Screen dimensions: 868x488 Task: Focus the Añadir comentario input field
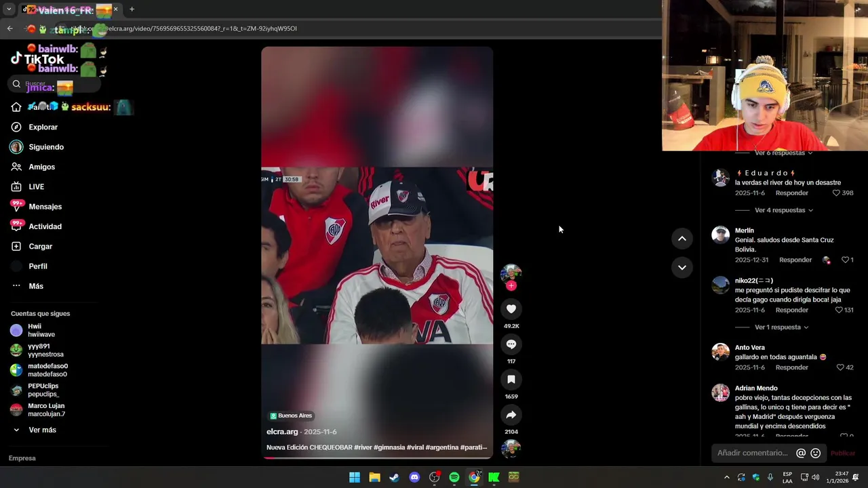(753, 453)
